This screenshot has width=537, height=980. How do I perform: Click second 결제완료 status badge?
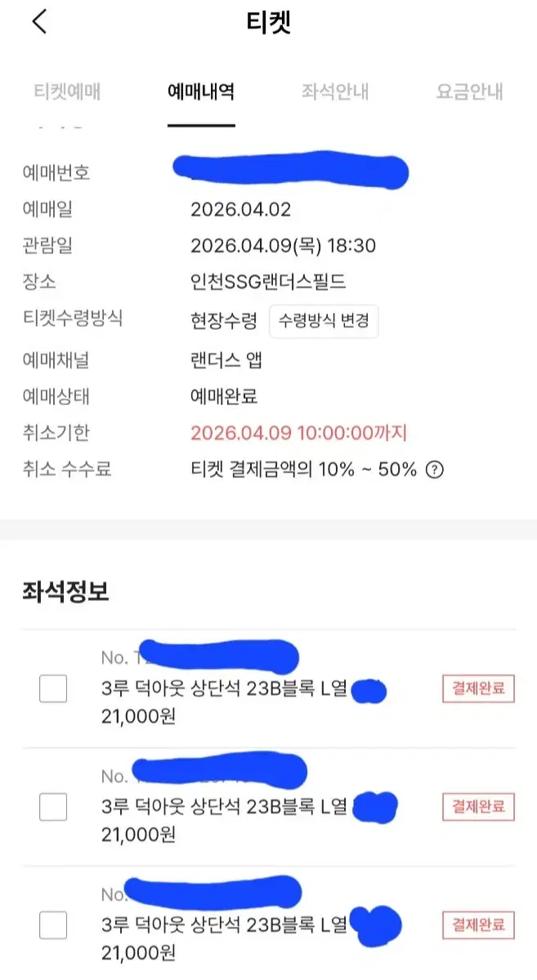pyautogui.click(x=479, y=808)
